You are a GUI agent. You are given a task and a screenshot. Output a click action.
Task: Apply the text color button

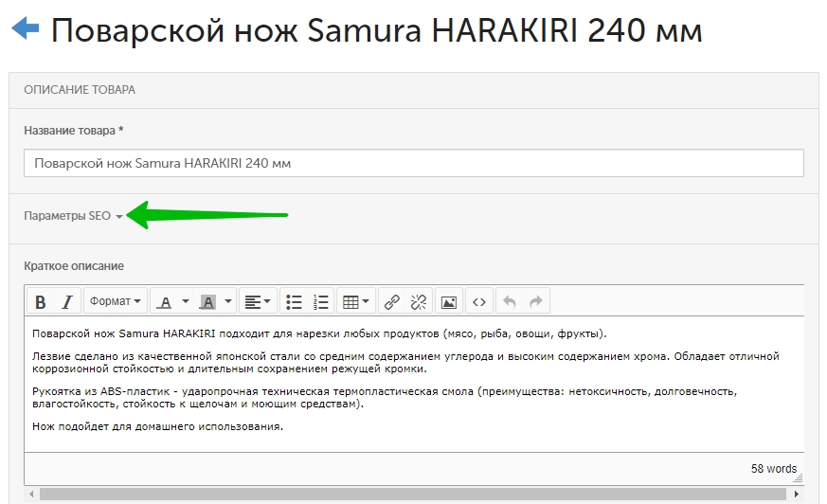164,302
